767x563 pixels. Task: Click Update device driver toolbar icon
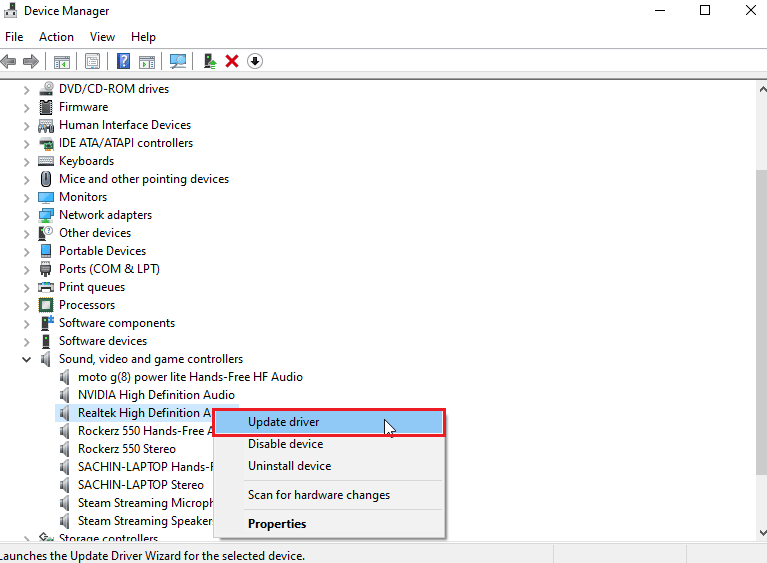click(x=210, y=61)
